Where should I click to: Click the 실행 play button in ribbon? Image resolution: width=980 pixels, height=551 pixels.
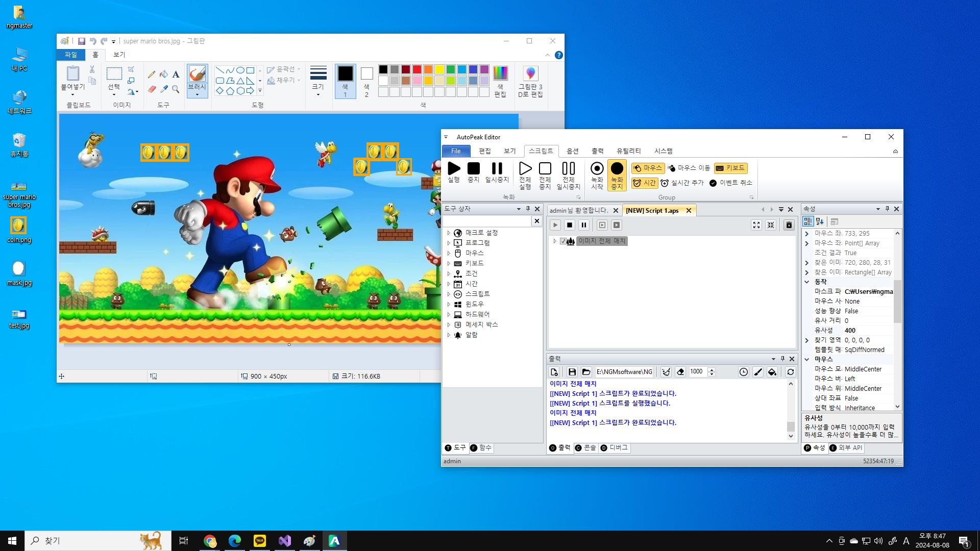tap(454, 172)
